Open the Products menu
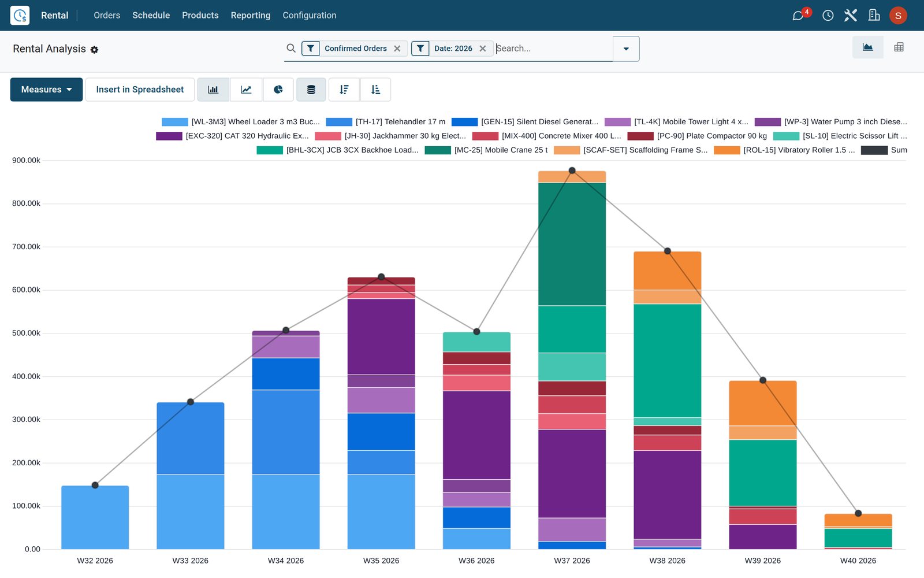924x578 pixels. [x=200, y=16]
